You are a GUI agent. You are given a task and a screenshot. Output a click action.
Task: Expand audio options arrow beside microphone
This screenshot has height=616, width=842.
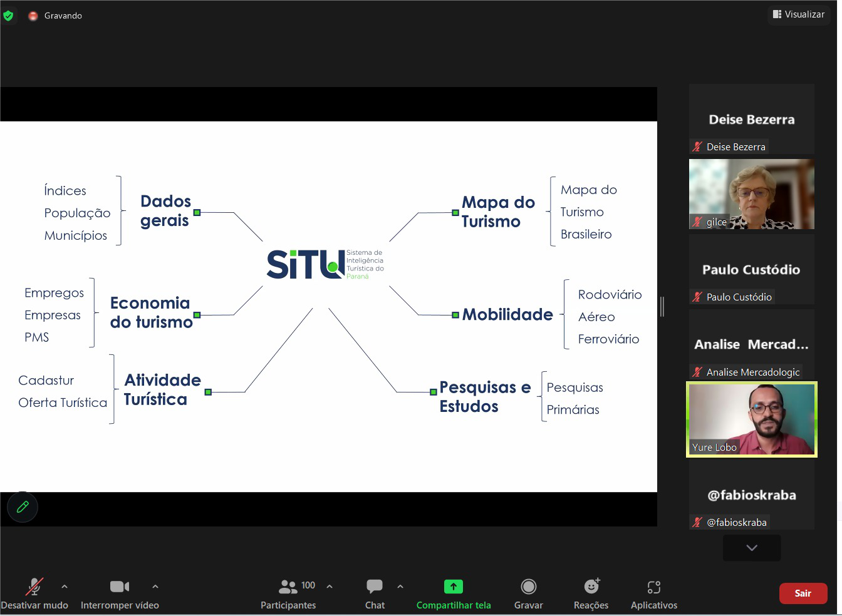point(65,587)
